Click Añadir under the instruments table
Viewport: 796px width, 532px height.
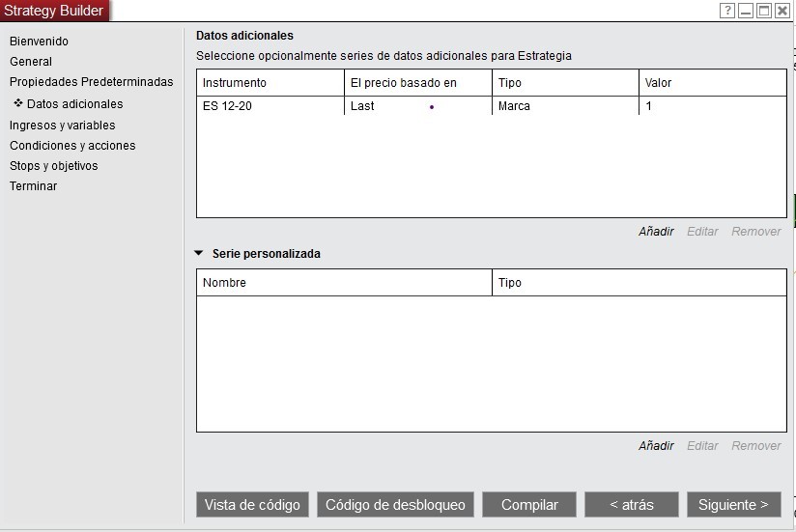[656, 232]
